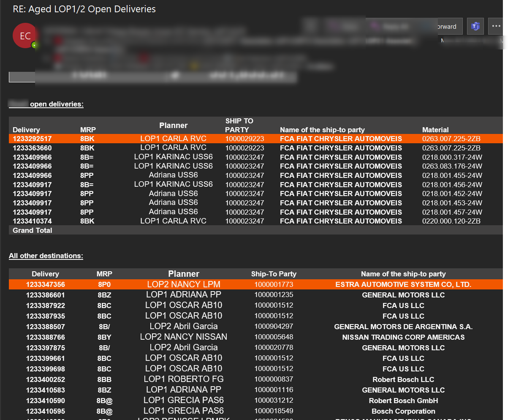Click Robert Bosch GmbH cell
516x420 pixels.
[x=403, y=401]
